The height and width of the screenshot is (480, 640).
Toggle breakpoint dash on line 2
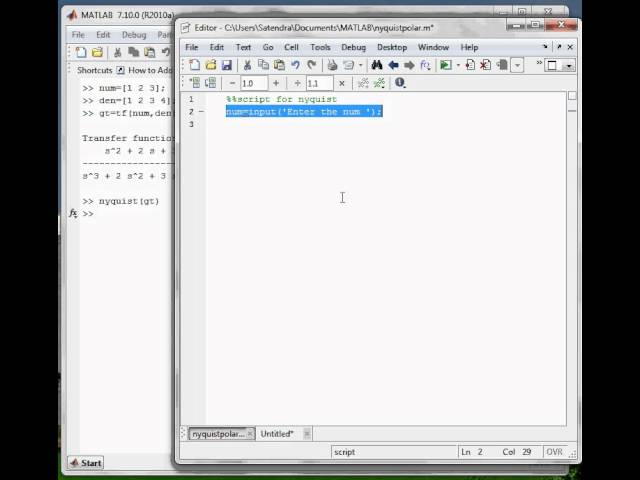(x=201, y=111)
